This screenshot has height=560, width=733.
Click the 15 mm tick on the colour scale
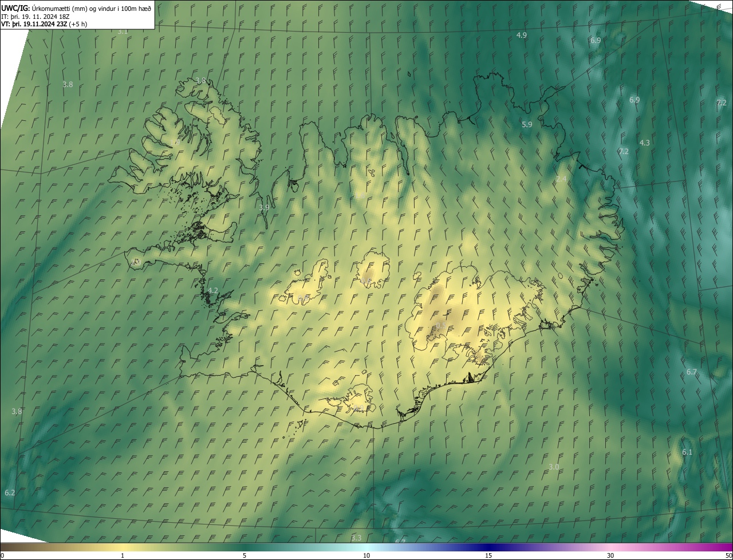[x=488, y=555]
